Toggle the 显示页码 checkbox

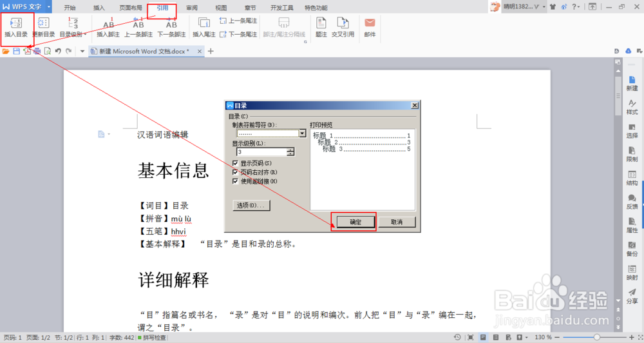(235, 163)
